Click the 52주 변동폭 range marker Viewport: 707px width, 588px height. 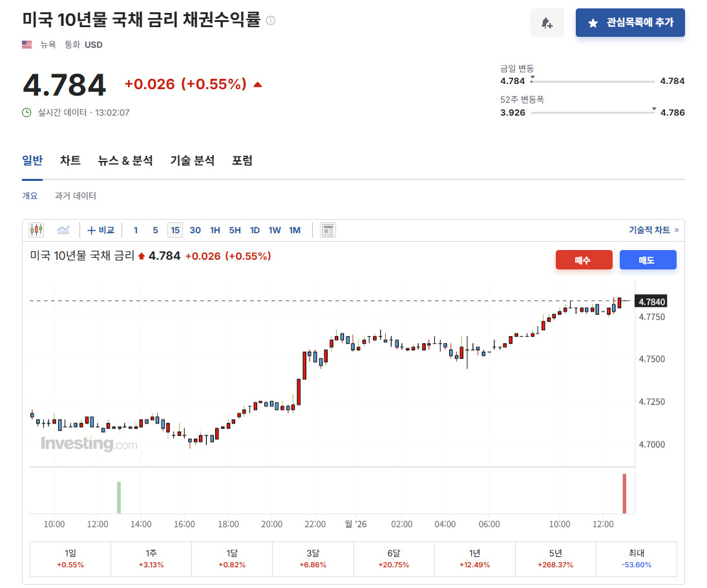654,109
